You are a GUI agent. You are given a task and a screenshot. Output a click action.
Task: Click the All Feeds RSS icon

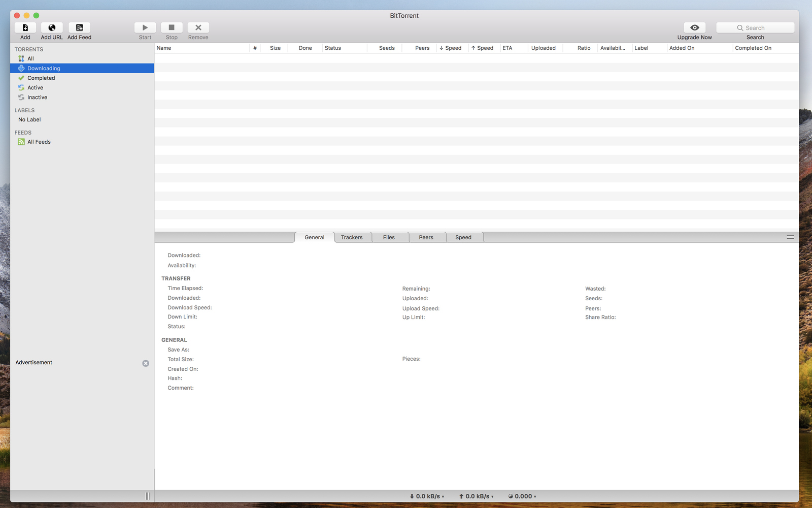tap(21, 142)
